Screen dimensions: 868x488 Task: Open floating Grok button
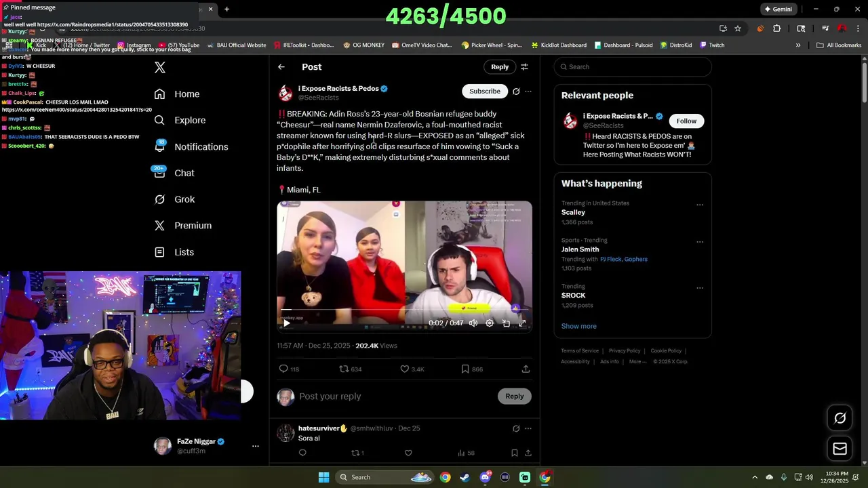tap(840, 418)
